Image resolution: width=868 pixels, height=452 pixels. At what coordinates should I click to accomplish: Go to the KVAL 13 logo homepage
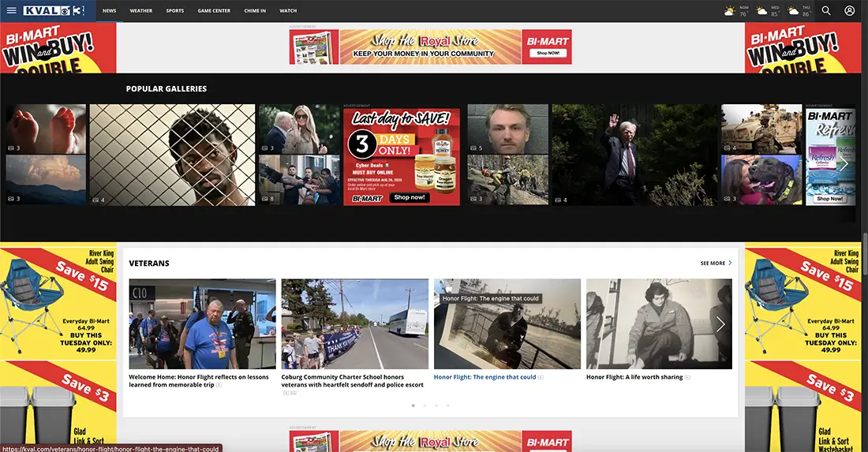click(x=54, y=10)
